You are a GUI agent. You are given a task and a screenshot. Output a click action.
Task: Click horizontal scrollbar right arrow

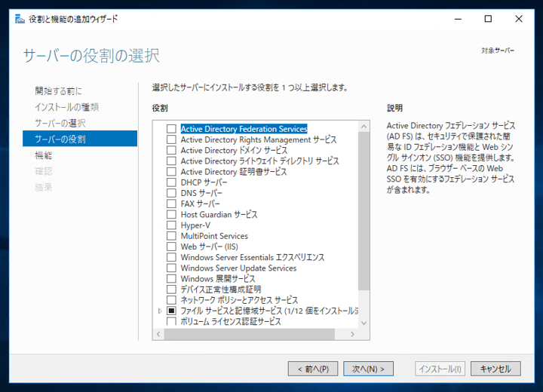(352, 334)
